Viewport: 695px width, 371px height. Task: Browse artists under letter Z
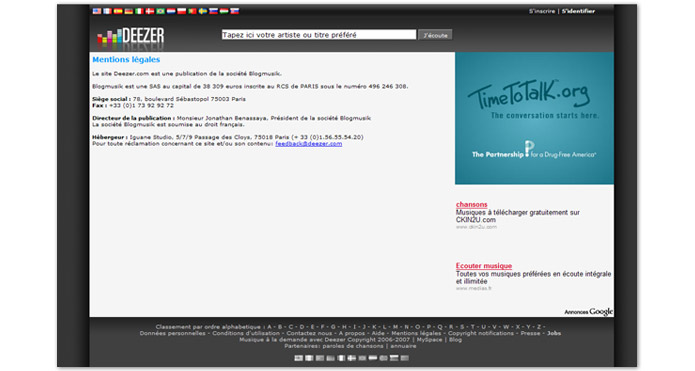(x=539, y=327)
